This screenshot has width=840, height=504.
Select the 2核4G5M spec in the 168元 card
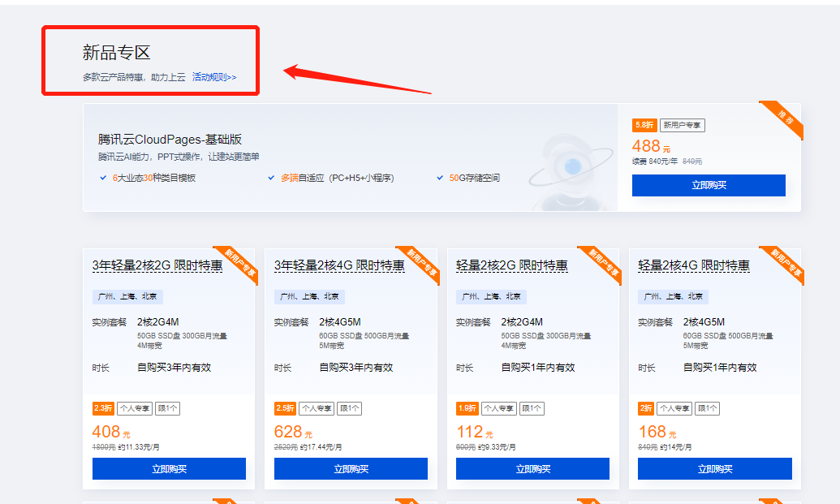[x=704, y=322]
